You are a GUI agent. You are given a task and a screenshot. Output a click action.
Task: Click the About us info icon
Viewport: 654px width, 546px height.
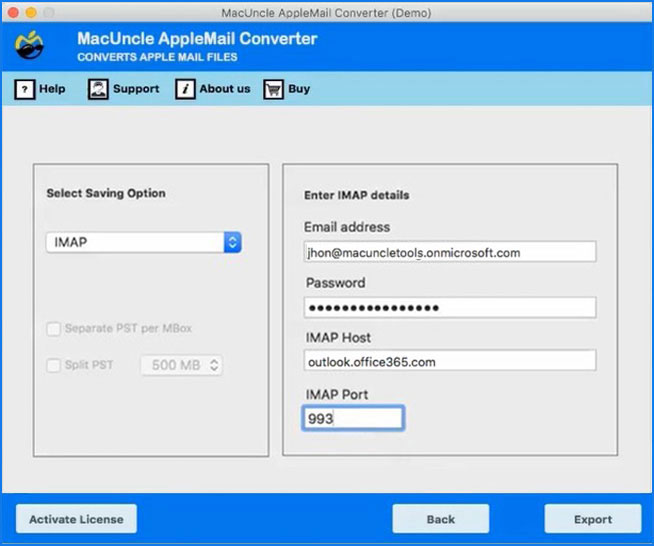pos(184,89)
